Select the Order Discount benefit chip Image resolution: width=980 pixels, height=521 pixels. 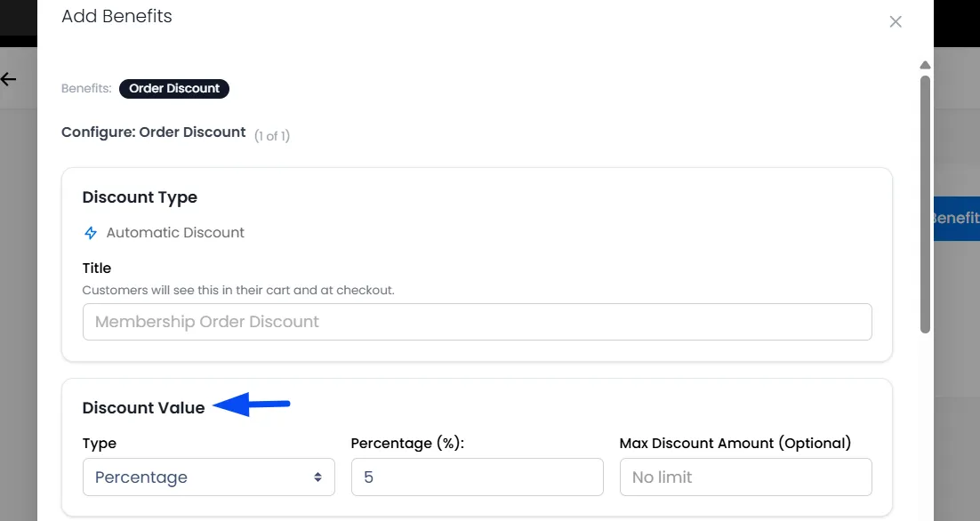[x=174, y=89]
